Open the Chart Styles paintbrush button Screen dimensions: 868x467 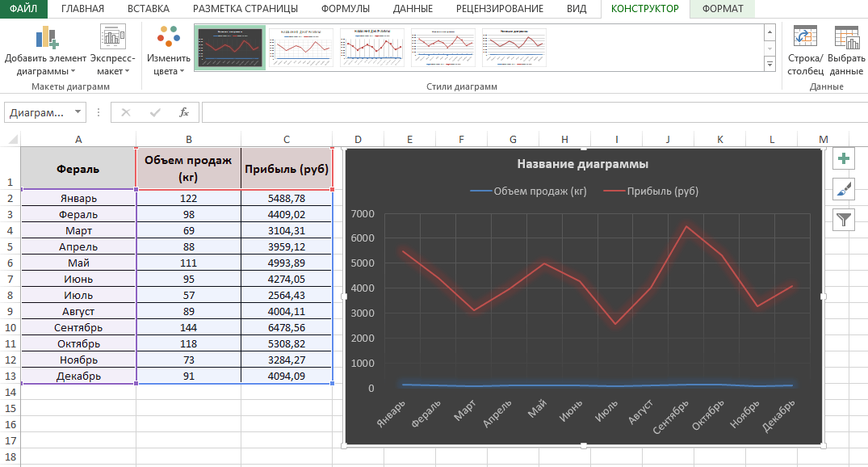844,189
